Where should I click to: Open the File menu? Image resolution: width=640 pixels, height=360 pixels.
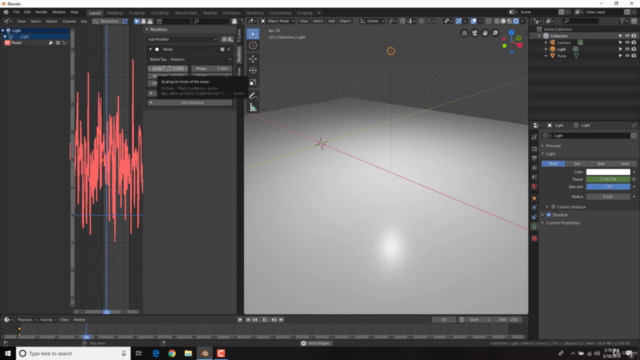16,12
